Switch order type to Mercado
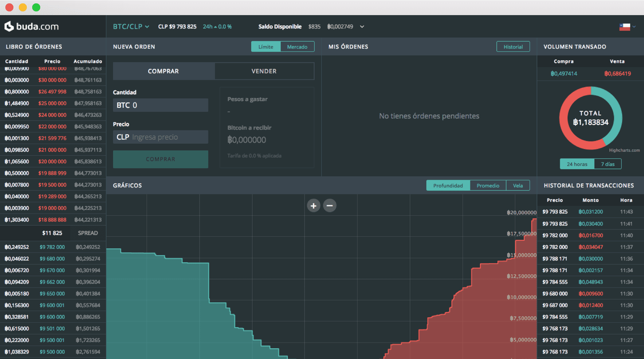Screen dimensions: 644x359 (x=297, y=47)
